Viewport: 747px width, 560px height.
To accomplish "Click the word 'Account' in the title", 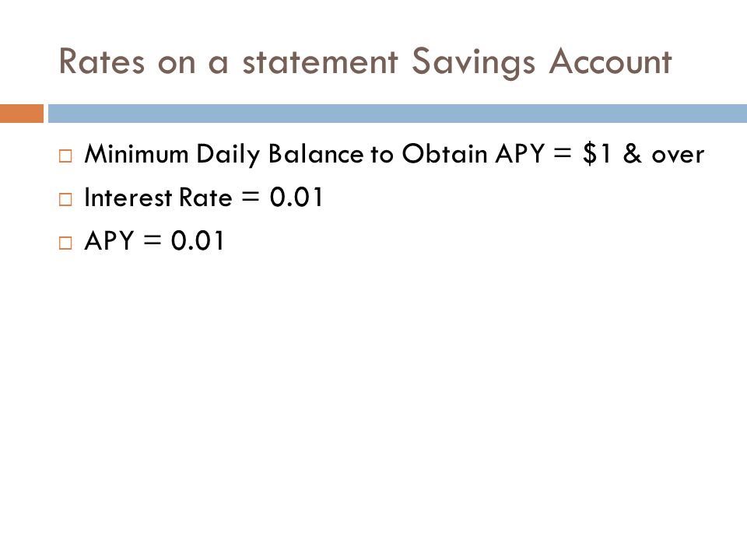I will click(610, 62).
